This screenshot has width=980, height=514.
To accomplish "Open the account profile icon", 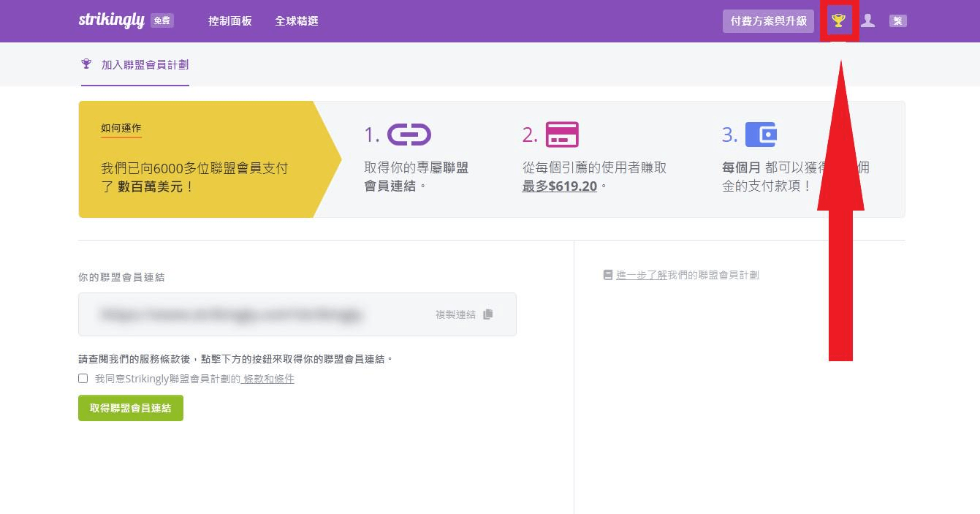I will tap(867, 20).
